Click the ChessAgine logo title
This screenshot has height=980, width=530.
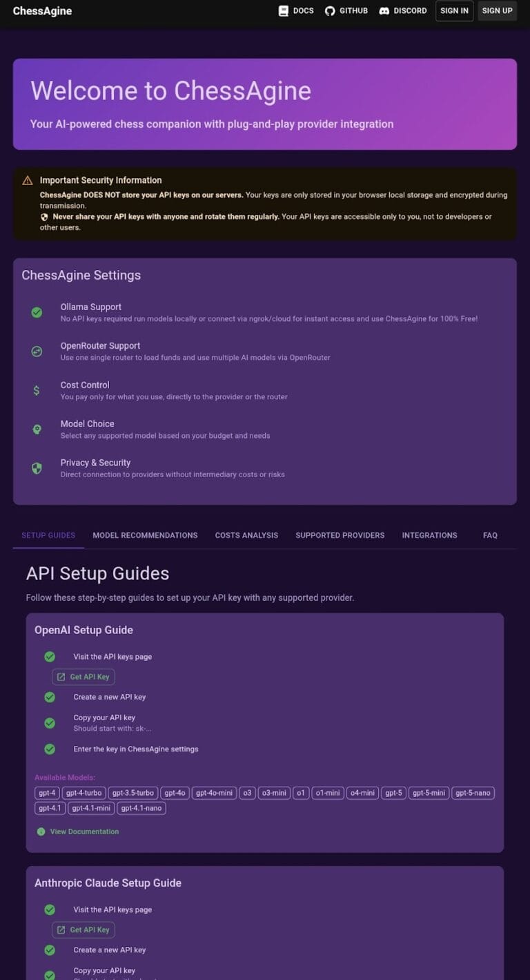42,10
